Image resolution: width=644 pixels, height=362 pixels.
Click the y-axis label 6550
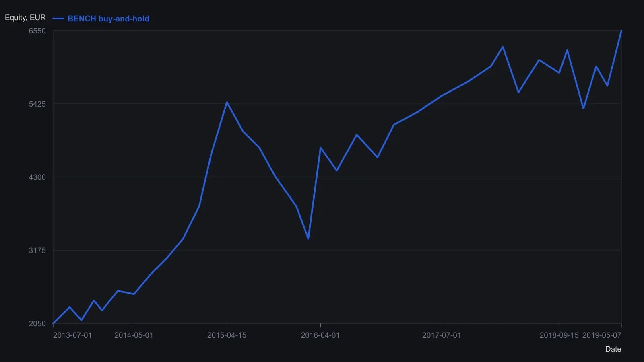click(x=37, y=31)
